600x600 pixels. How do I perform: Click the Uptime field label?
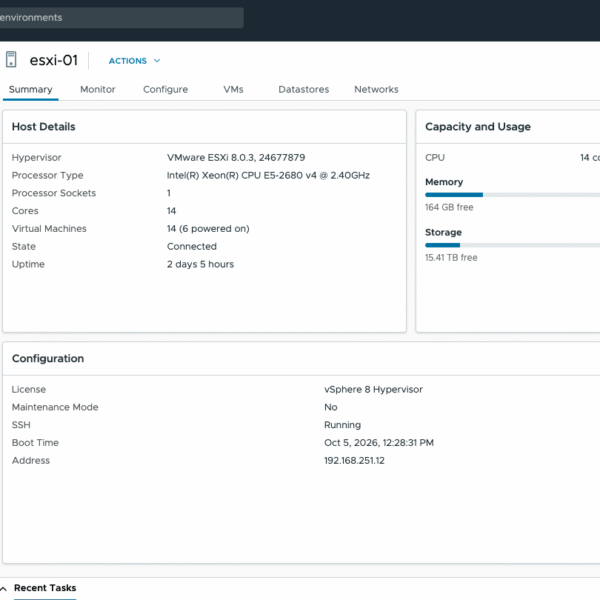(x=28, y=264)
